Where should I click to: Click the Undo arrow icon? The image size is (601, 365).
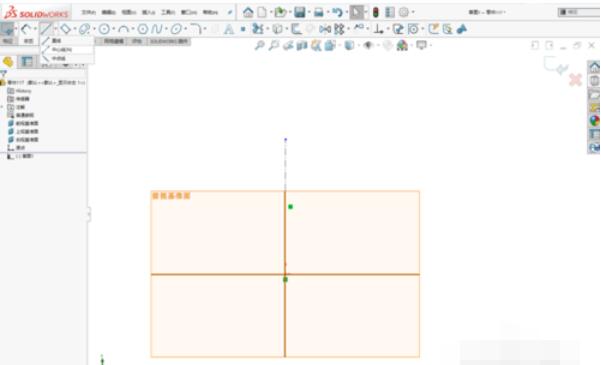coord(337,12)
